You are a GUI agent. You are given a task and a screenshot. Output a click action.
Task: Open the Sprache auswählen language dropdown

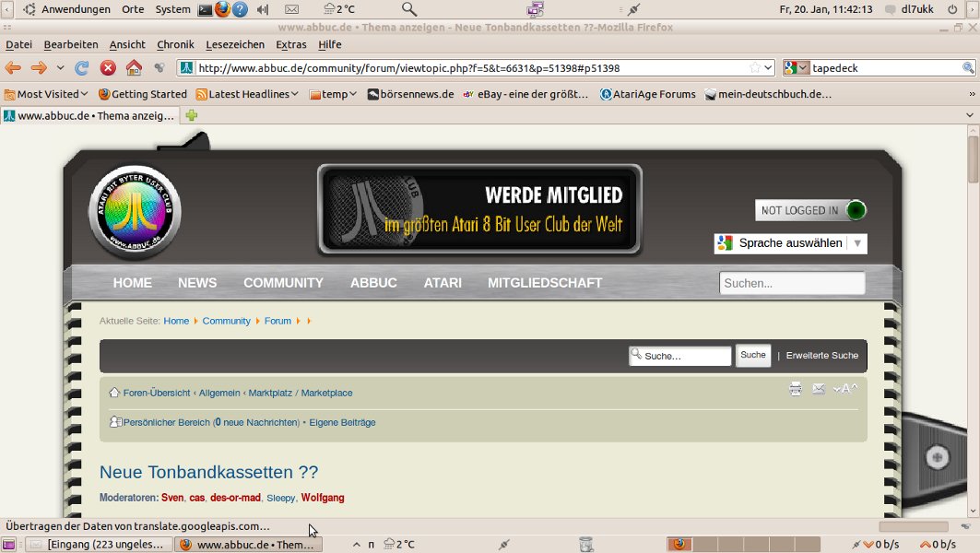click(791, 243)
